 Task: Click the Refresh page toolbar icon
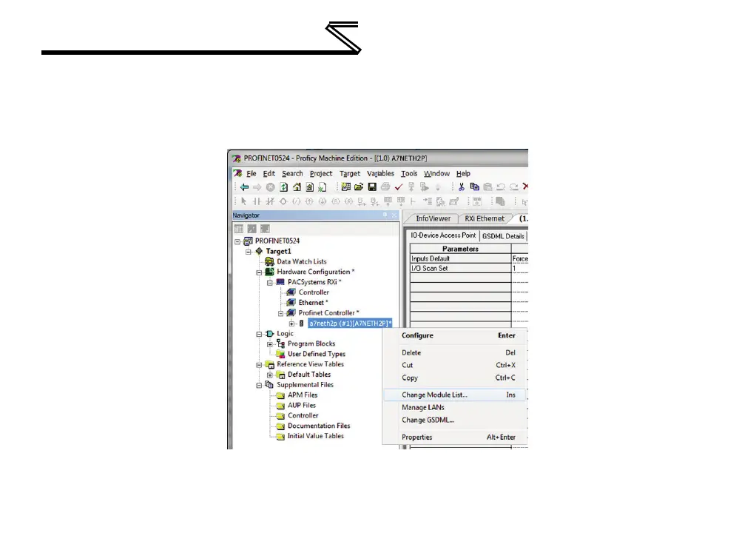pyautogui.click(x=283, y=187)
